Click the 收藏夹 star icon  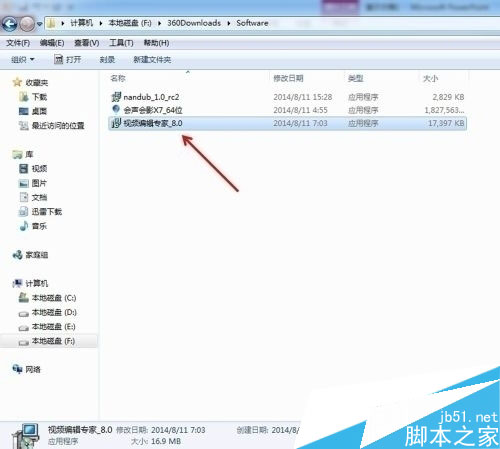pos(17,82)
